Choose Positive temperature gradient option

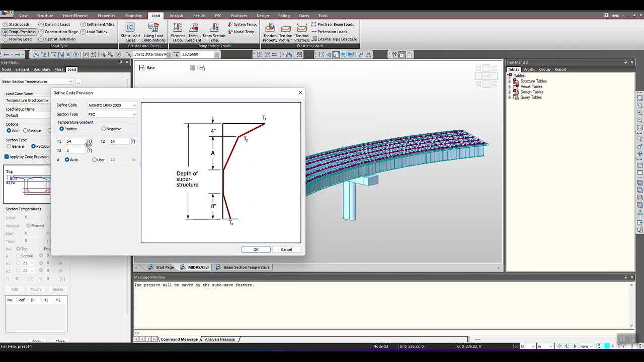62,129
